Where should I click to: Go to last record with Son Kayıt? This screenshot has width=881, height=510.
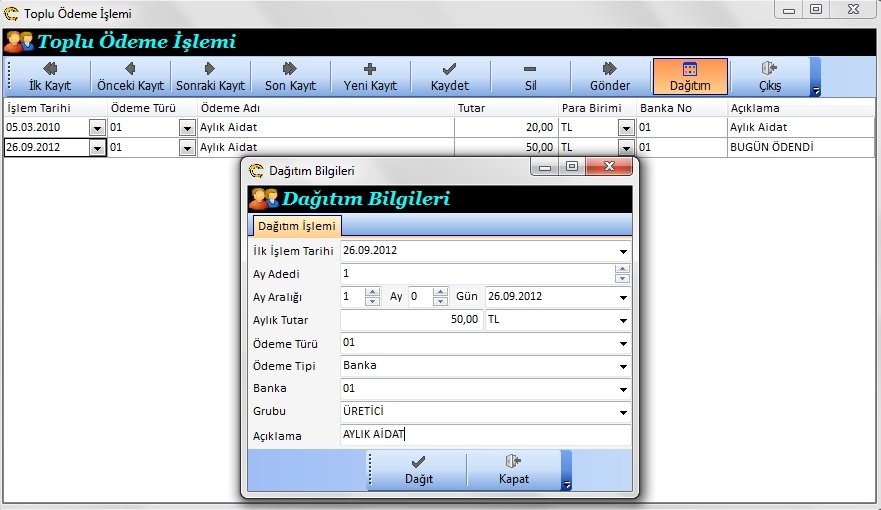[289, 77]
